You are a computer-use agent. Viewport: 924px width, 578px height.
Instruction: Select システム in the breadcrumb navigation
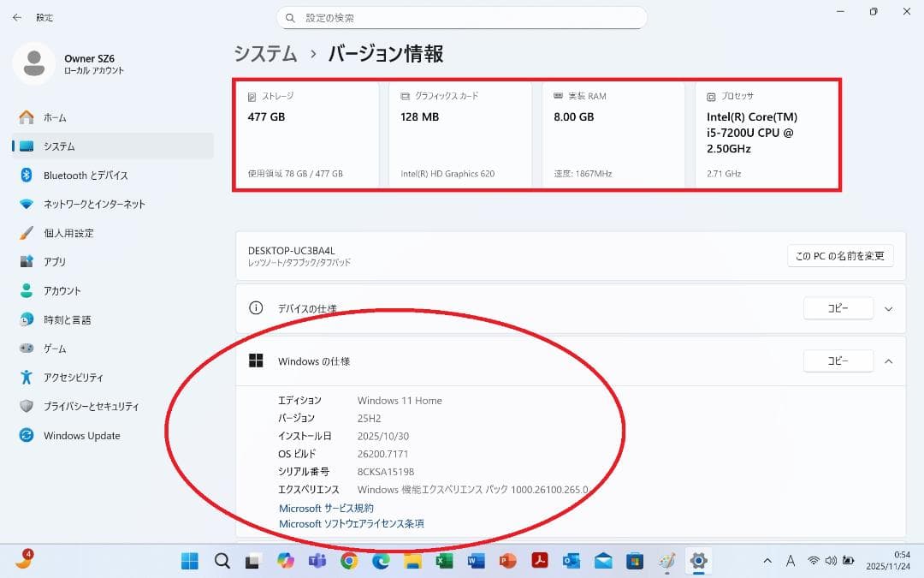[264, 53]
